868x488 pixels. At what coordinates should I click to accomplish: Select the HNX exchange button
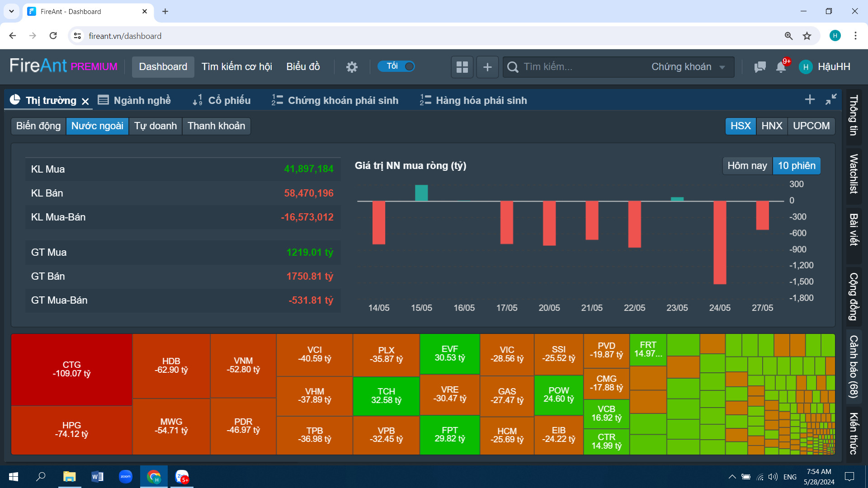pos(771,126)
